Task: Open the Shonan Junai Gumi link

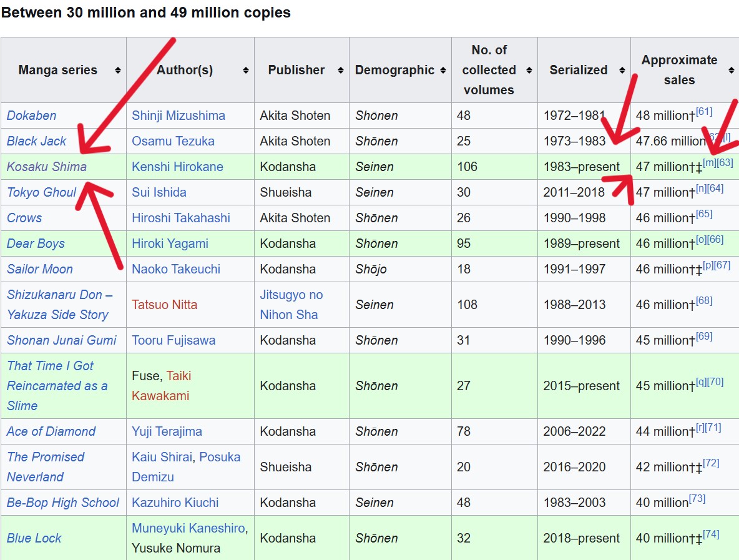Action: pyautogui.click(x=61, y=340)
